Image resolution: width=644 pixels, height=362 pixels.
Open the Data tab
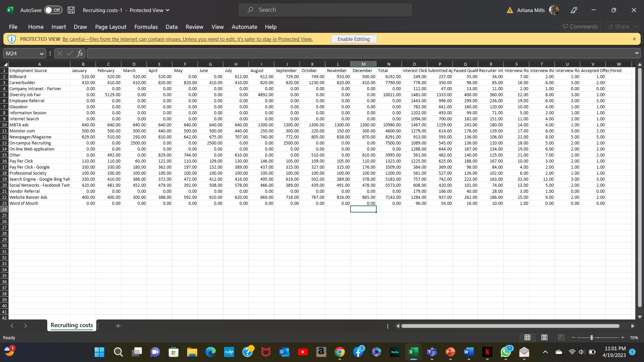coord(171,27)
